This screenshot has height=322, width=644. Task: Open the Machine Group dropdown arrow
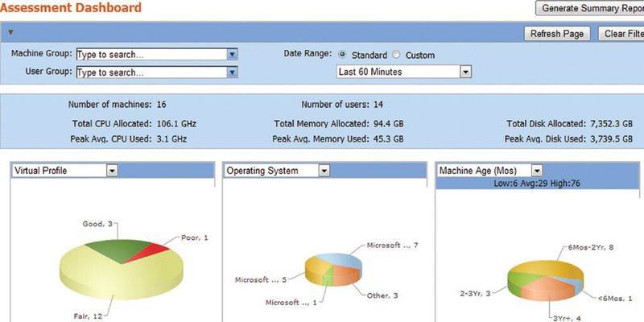[x=233, y=54]
